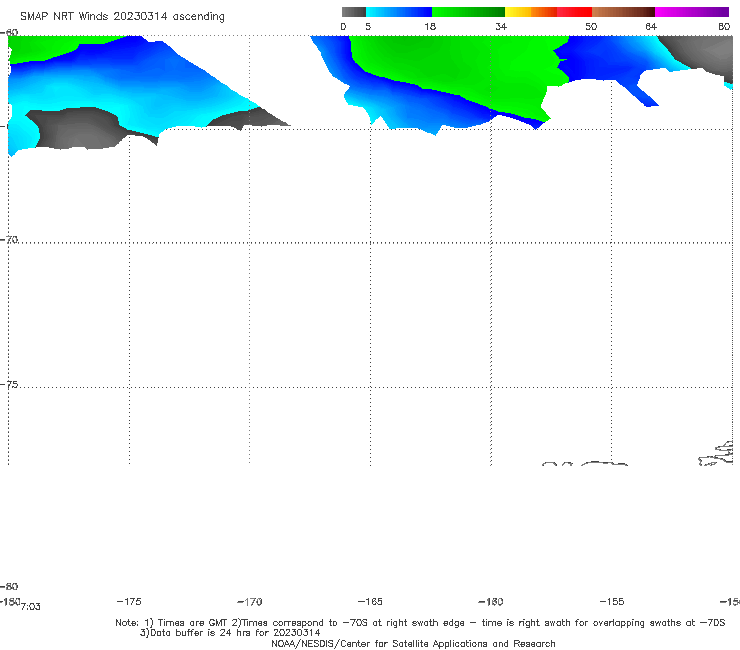Image resolution: width=740 pixels, height=650 pixels.
Task: Click the yellow-orange segment of the colorbar
Action: pyautogui.click(x=530, y=12)
